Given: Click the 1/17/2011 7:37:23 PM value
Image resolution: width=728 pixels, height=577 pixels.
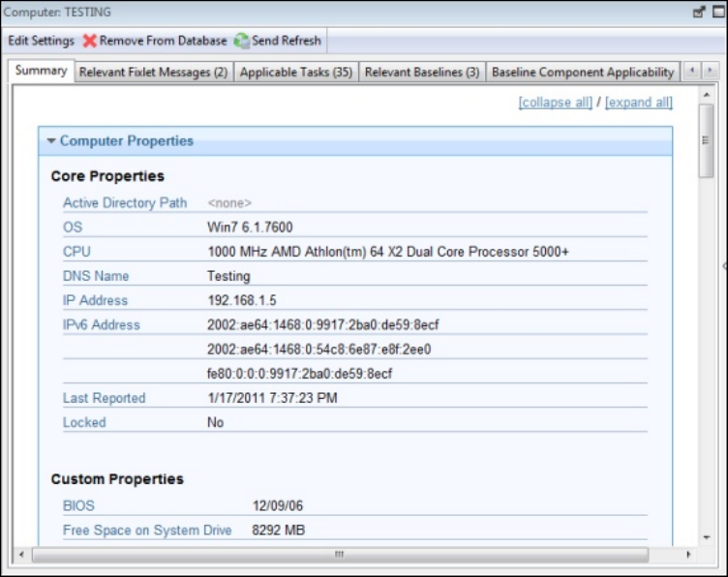Looking at the screenshot, I should pos(273,398).
